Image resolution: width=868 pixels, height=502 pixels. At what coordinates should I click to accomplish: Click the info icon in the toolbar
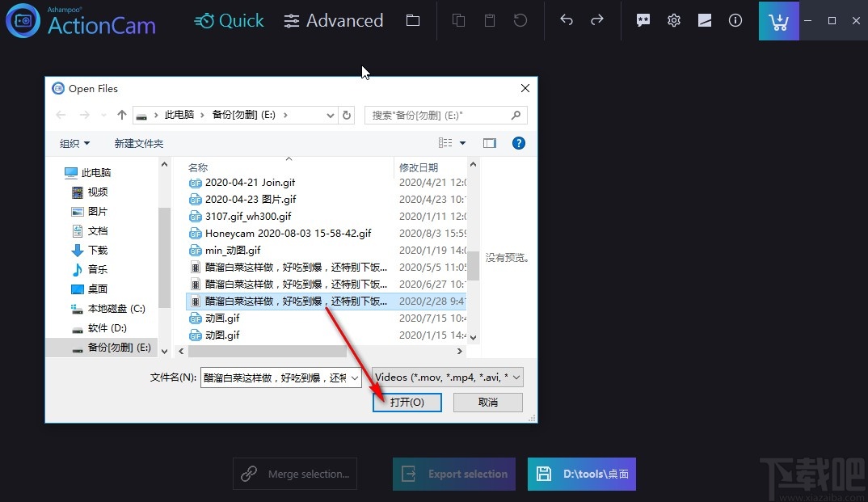[735, 20]
